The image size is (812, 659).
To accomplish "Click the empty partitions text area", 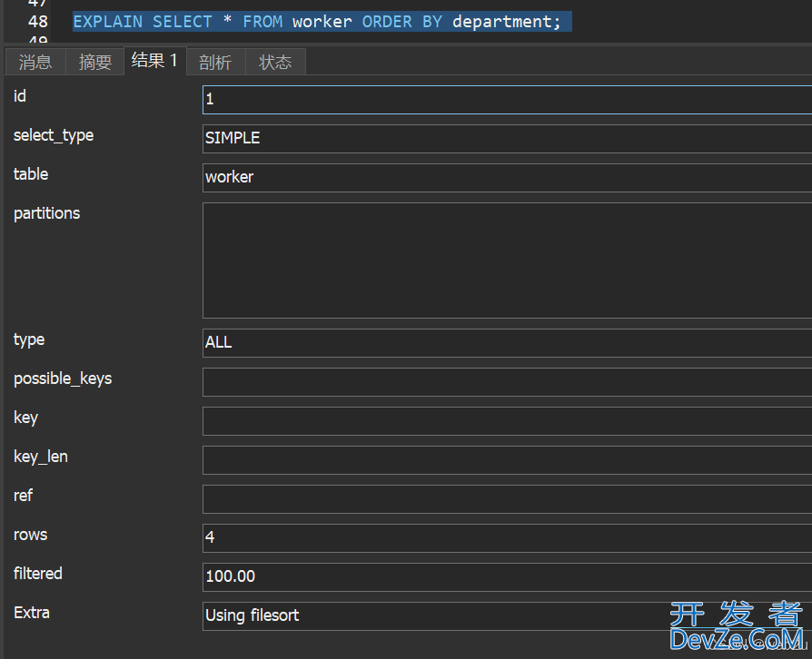I will click(x=507, y=261).
